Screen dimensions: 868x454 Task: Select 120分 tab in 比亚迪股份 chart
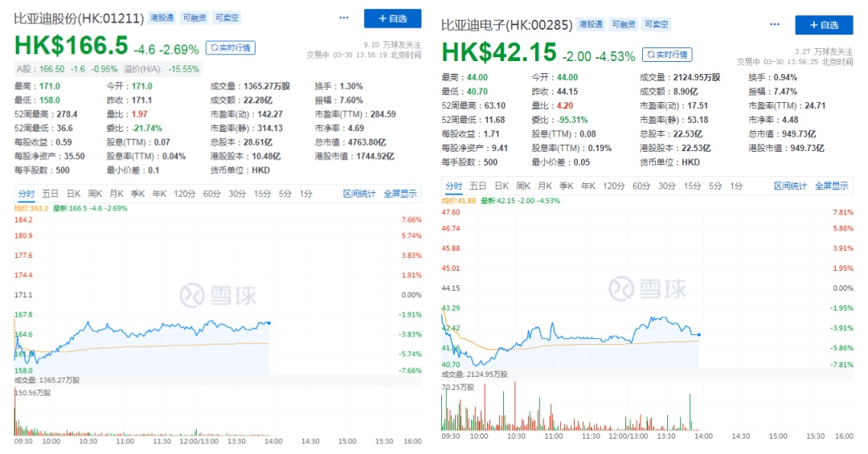click(x=184, y=194)
